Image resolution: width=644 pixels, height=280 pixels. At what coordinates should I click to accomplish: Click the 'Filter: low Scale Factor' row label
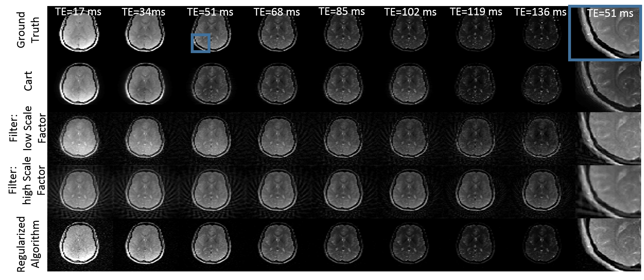[x=28, y=128]
